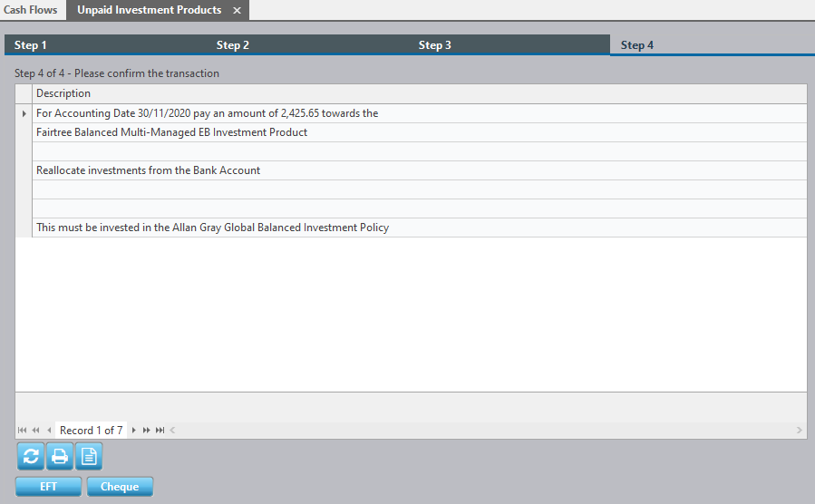Select the Step 4 wizard tab
The width and height of the screenshot is (815, 504).
pos(712,45)
